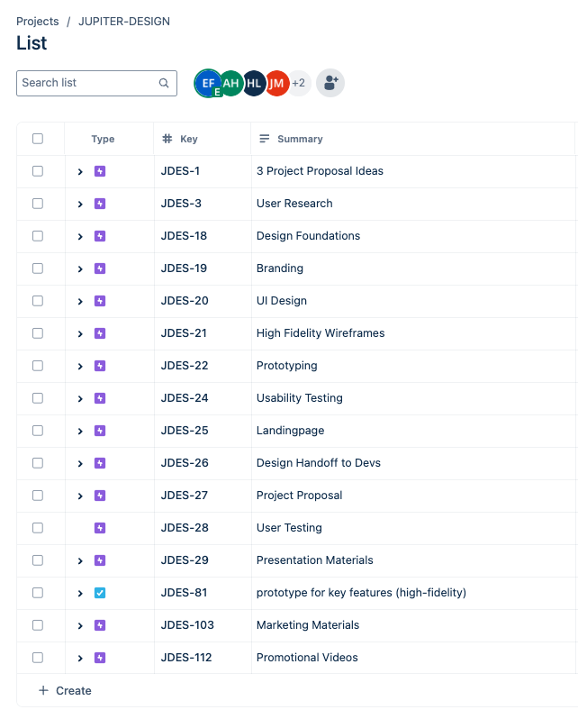The image size is (578, 728).
Task: Expand the User Research epic row
Action: pos(80,204)
